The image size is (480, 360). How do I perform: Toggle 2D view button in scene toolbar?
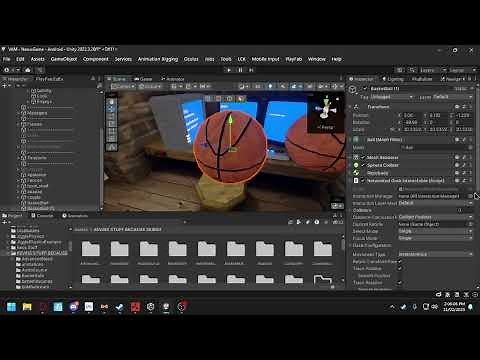pos(258,86)
